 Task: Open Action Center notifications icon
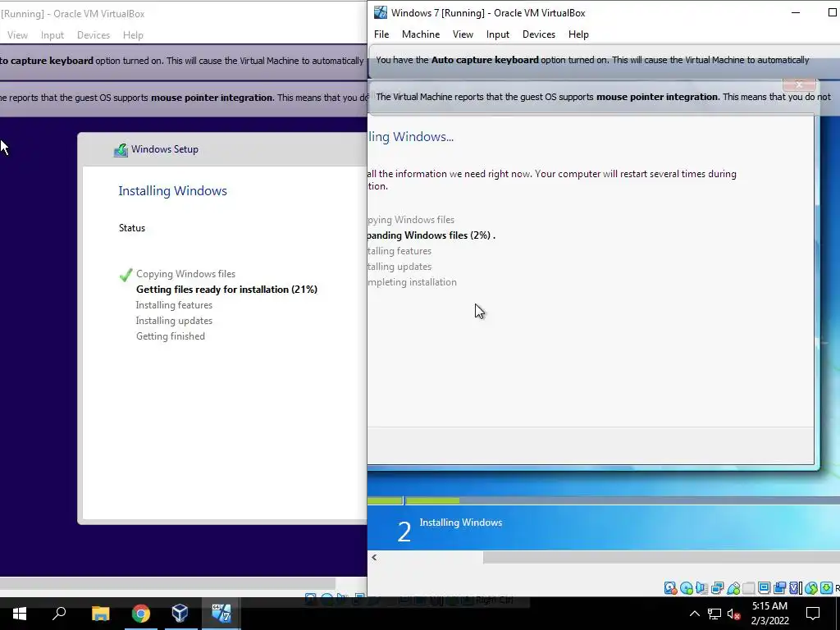[813, 614]
